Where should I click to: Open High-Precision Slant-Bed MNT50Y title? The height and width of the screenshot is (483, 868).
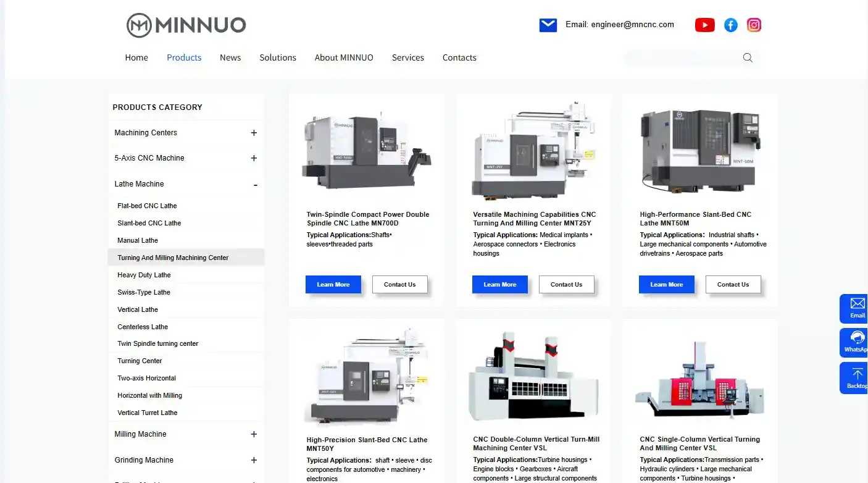pyautogui.click(x=367, y=444)
